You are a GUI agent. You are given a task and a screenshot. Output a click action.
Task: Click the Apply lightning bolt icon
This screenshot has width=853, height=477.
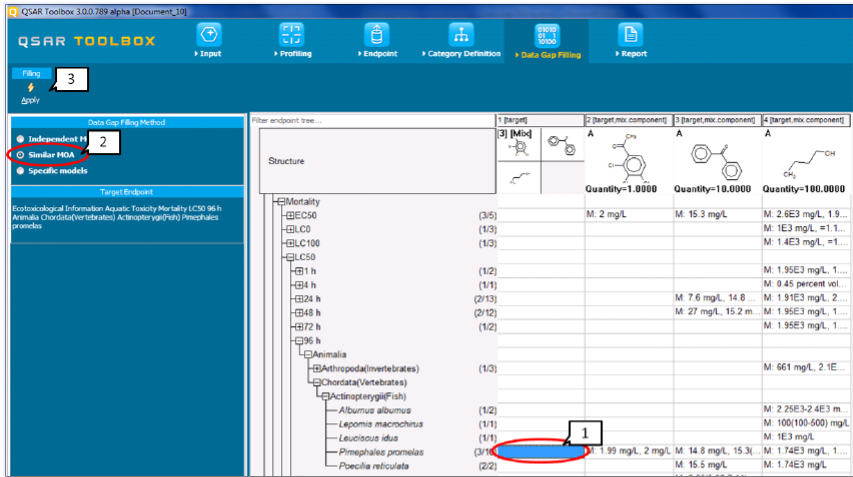click(x=31, y=88)
